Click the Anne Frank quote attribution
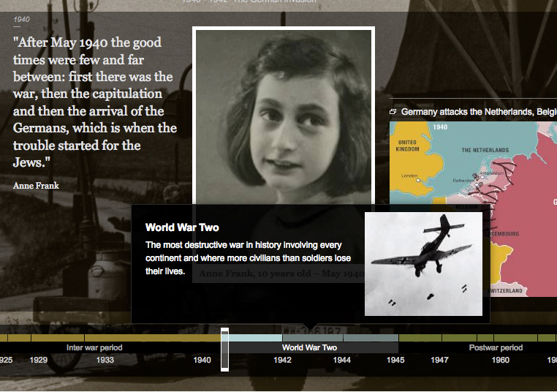The width and height of the screenshot is (557, 392). coord(36,186)
